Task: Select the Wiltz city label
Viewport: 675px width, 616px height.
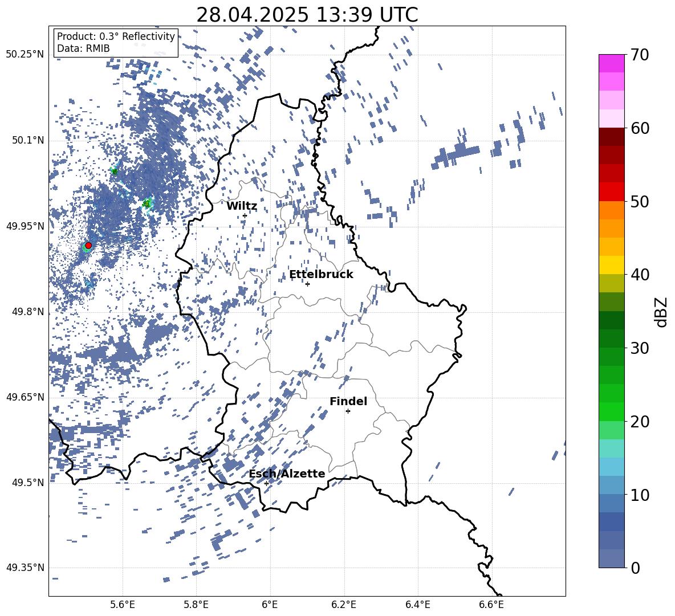Action: tap(242, 206)
